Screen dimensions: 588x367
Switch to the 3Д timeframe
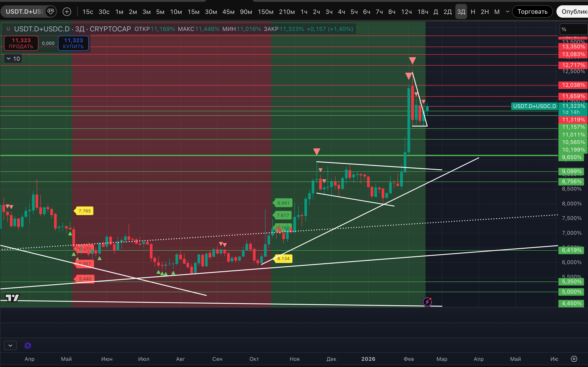(461, 12)
